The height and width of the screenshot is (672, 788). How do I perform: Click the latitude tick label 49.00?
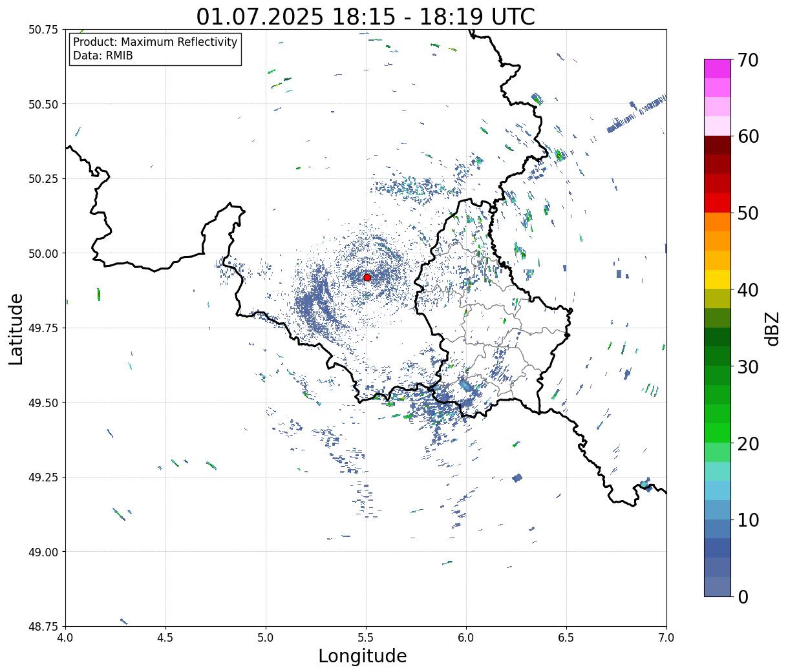tap(43, 552)
